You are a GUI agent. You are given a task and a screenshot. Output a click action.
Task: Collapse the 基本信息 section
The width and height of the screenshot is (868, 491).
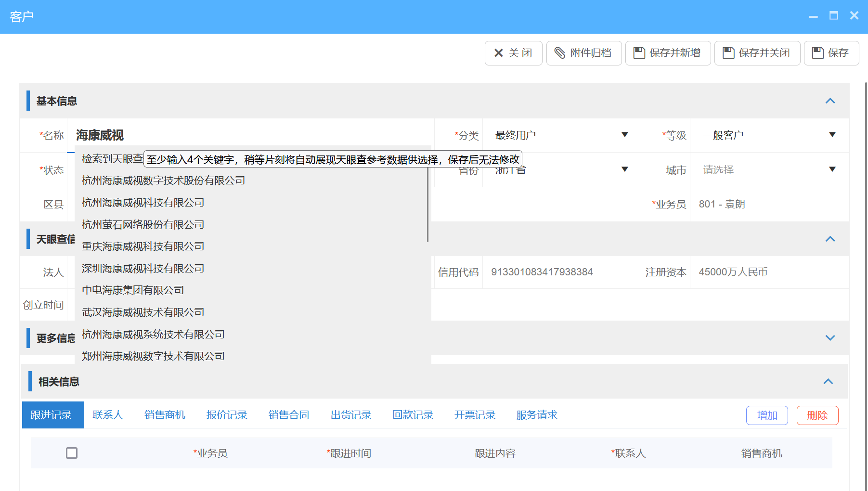[829, 101]
